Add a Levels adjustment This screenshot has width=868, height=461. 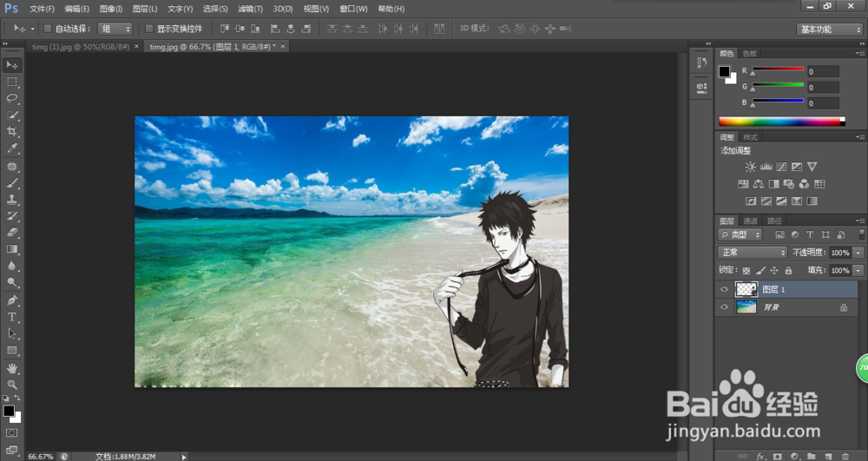click(766, 167)
